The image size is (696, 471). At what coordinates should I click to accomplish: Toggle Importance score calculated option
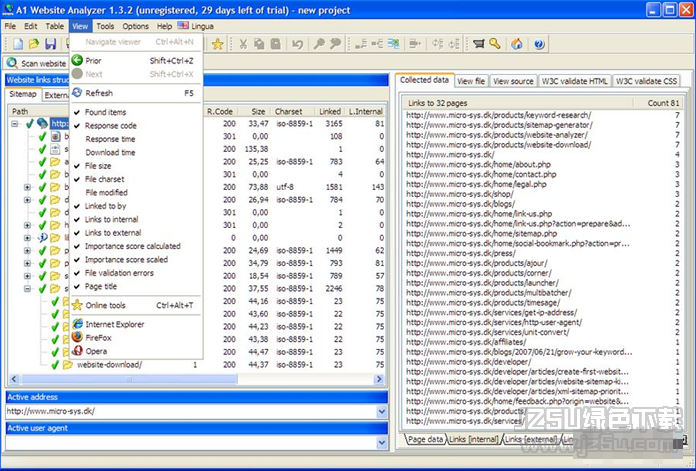(135, 246)
